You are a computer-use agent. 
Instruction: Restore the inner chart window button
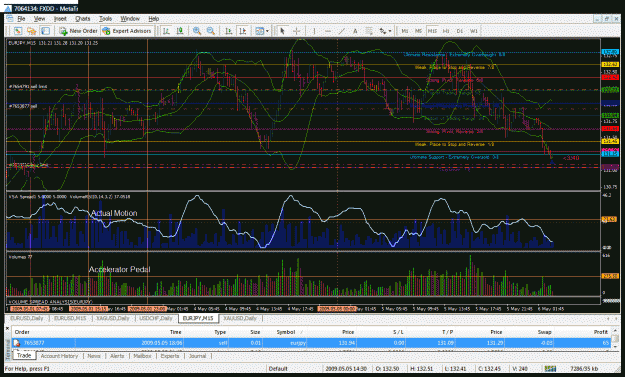tap(606, 18)
